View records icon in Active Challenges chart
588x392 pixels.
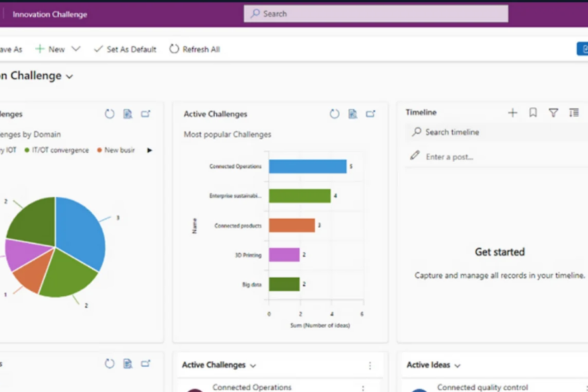[352, 114]
